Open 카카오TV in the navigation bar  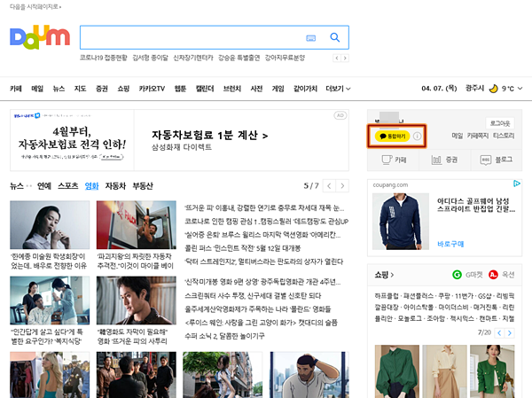point(152,89)
